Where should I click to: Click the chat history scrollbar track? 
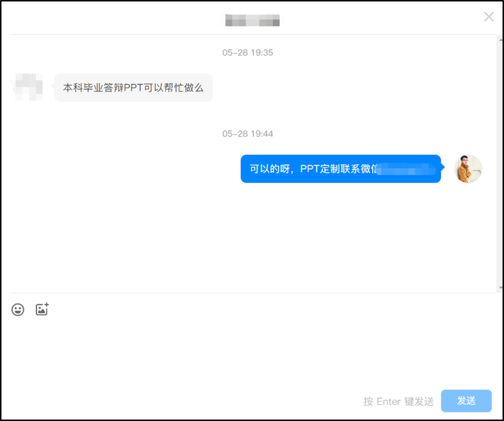pos(500,164)
